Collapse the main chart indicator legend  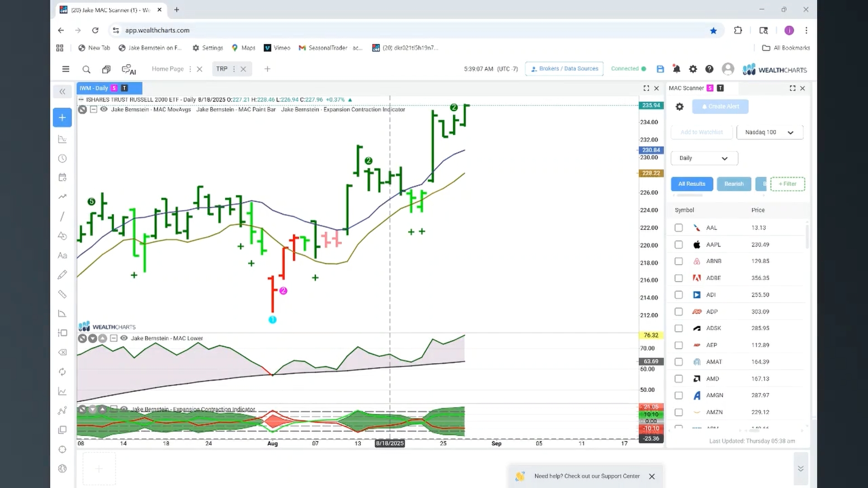pyautogui.click(x=94, y=109)
